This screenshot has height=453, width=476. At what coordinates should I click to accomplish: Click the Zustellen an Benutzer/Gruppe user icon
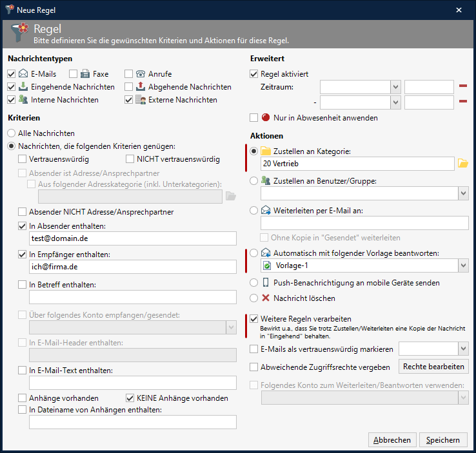pyautogui.click(x=266, y=181)
